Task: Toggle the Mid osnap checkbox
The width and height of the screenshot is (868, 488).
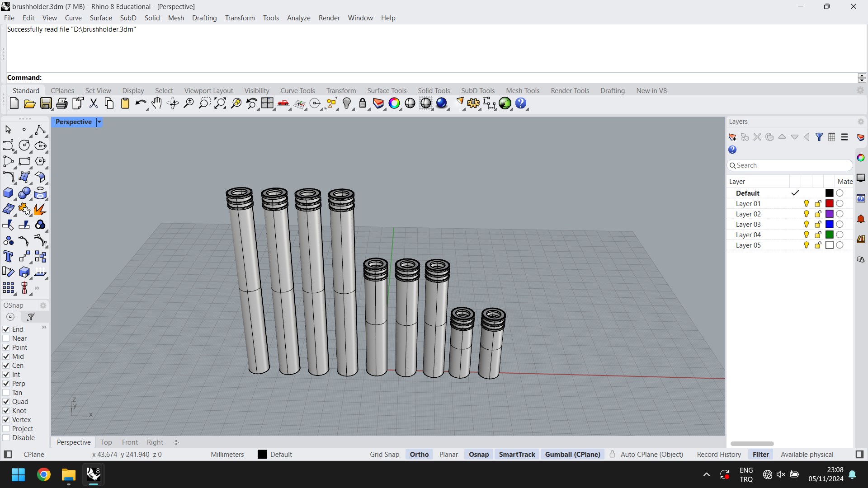Action: 6,357
